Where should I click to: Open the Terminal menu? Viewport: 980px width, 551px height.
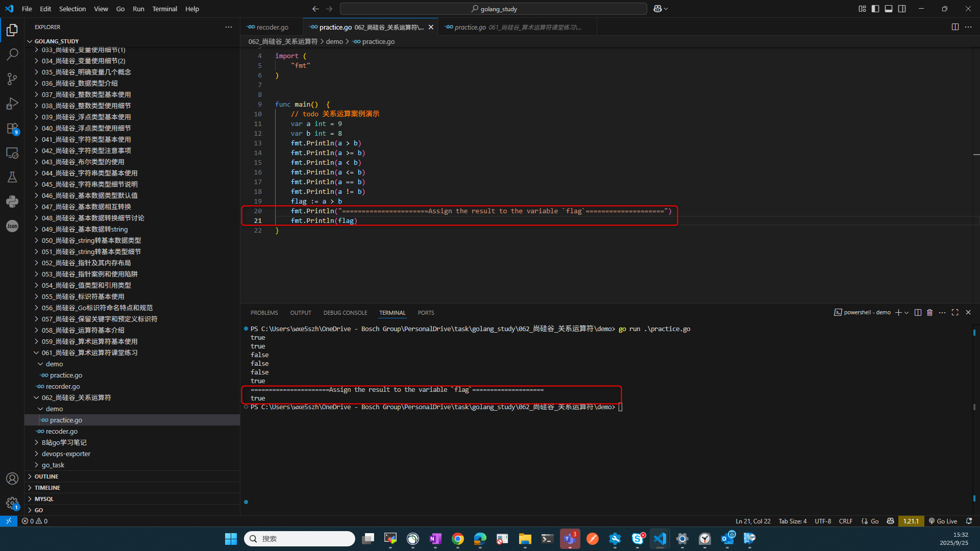click(164, 9)
